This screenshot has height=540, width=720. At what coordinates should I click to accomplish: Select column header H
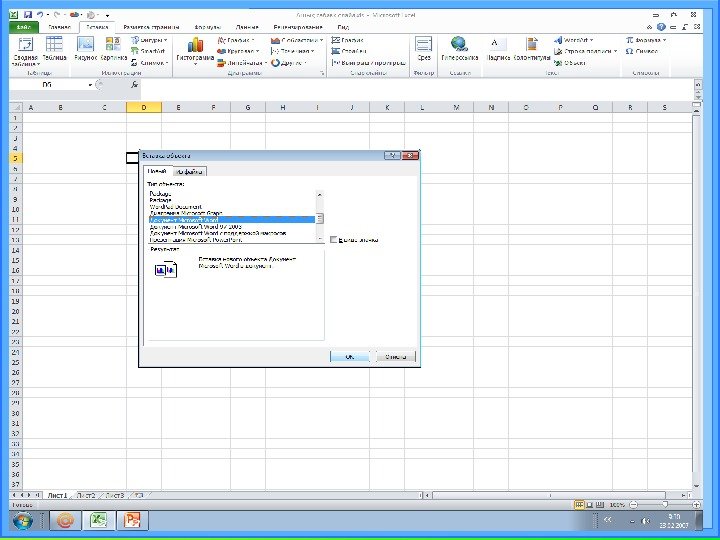coord(282,107)
